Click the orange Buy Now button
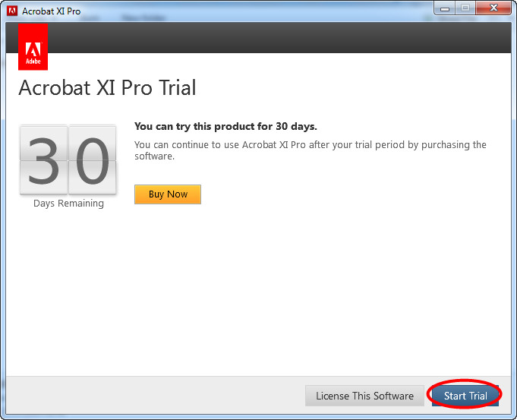 (168, 194)
